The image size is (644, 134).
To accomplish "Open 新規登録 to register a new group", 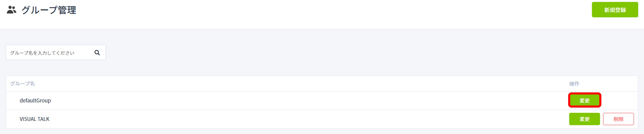I will (x=615, y=10).
